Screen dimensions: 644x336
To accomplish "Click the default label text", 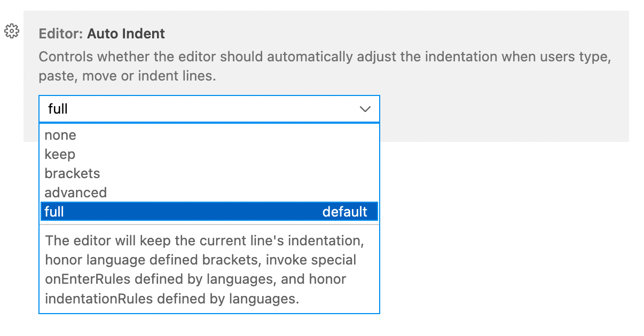I will 345,212.
